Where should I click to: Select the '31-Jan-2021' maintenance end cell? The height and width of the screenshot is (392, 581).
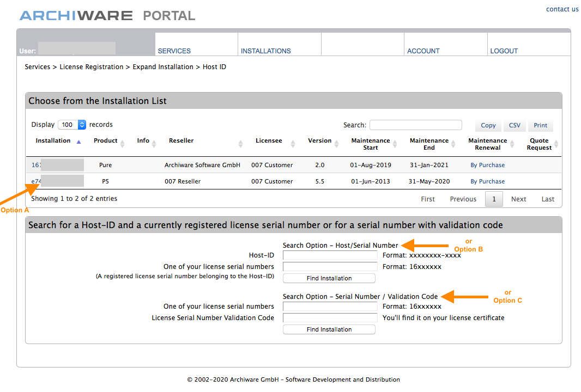point(429,165)
